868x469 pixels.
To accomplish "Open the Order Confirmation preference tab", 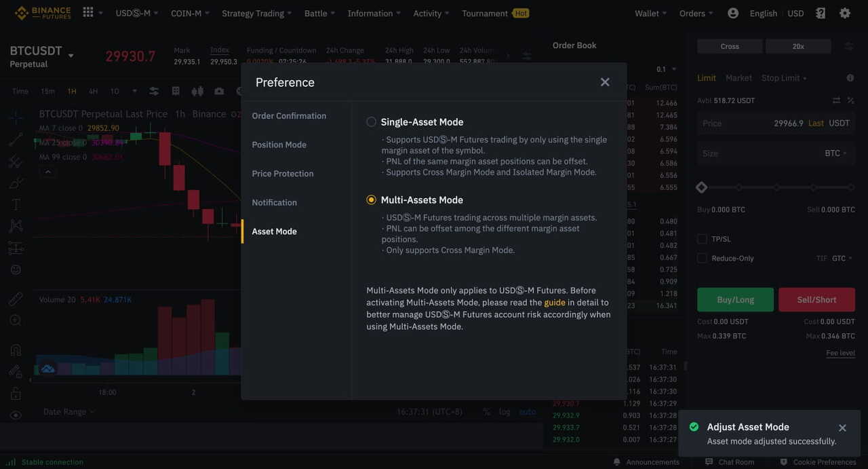I will point(289,116).
